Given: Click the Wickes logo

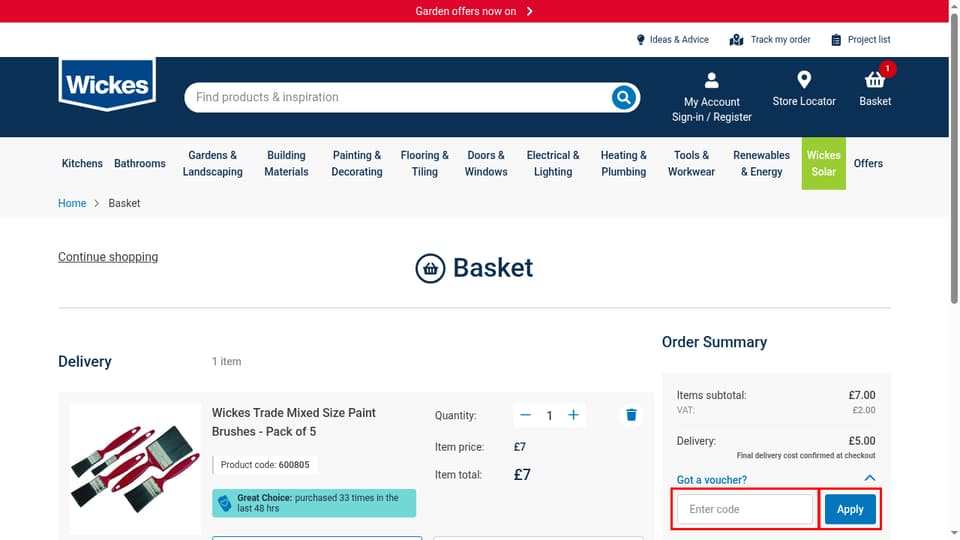Looking at the screenshot, I should coord(107,84).
